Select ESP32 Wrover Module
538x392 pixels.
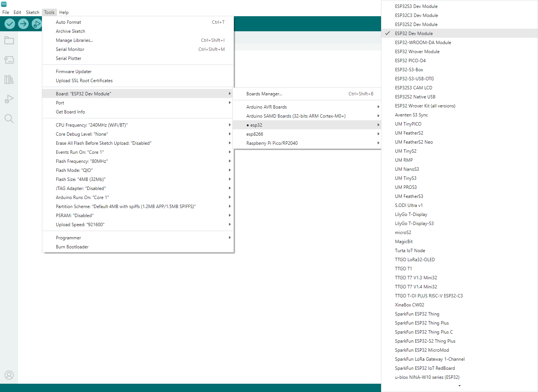click(x=460, y=52)
